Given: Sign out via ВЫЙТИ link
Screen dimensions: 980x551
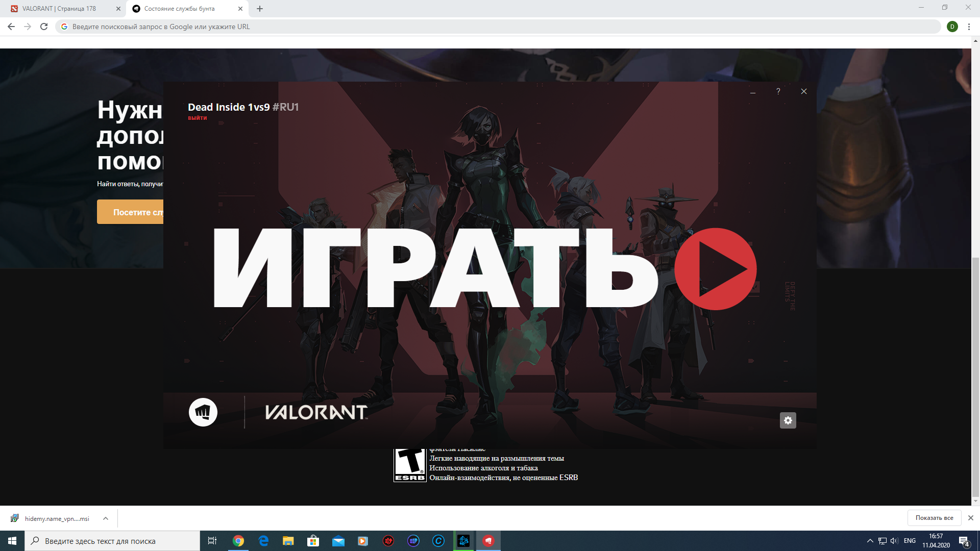Looking at the screenshot, I should [198, 118].
